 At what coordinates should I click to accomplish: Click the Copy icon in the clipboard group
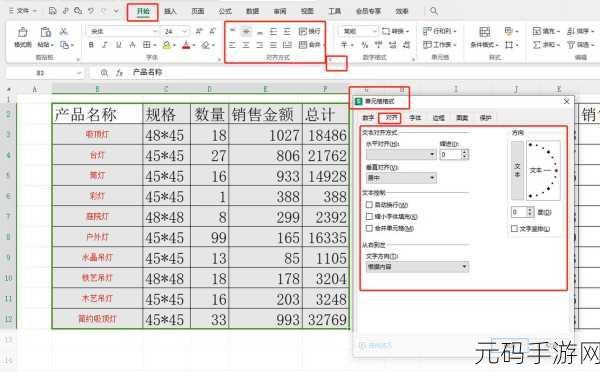point(64,45)
